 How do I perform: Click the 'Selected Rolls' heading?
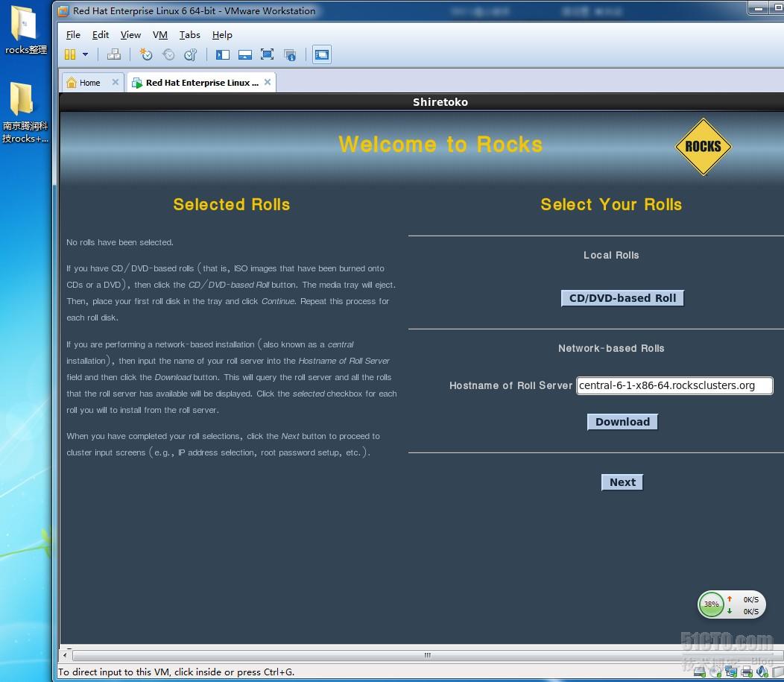point(232,204)
